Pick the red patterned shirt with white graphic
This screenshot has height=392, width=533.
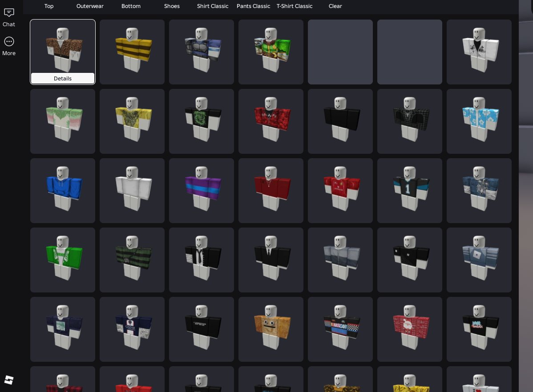point(410,329)
